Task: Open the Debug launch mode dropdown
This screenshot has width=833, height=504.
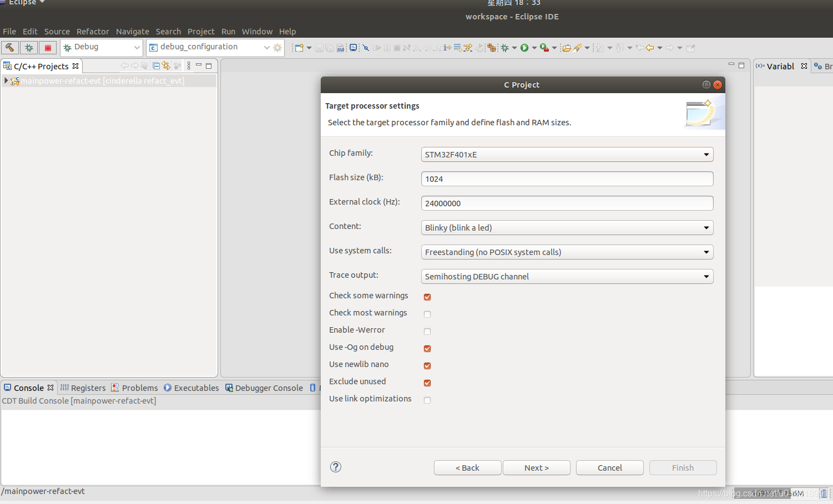Action: (102, 47)
